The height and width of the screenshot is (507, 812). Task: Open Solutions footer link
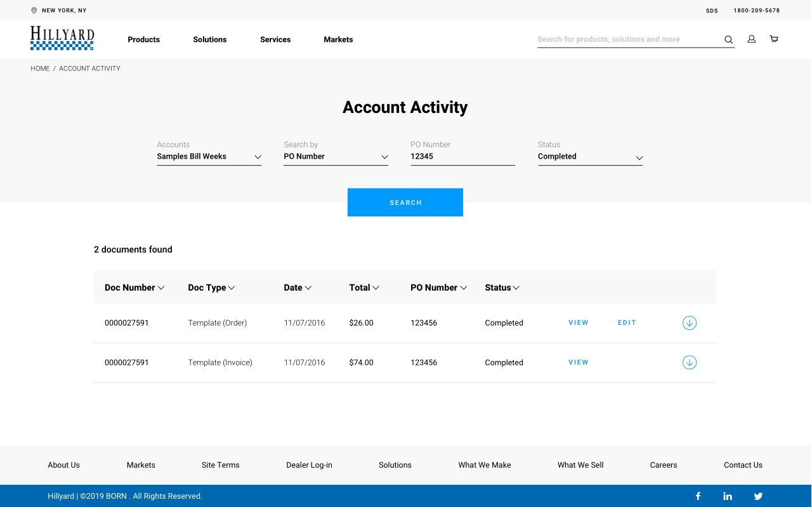tap(395, 465)
